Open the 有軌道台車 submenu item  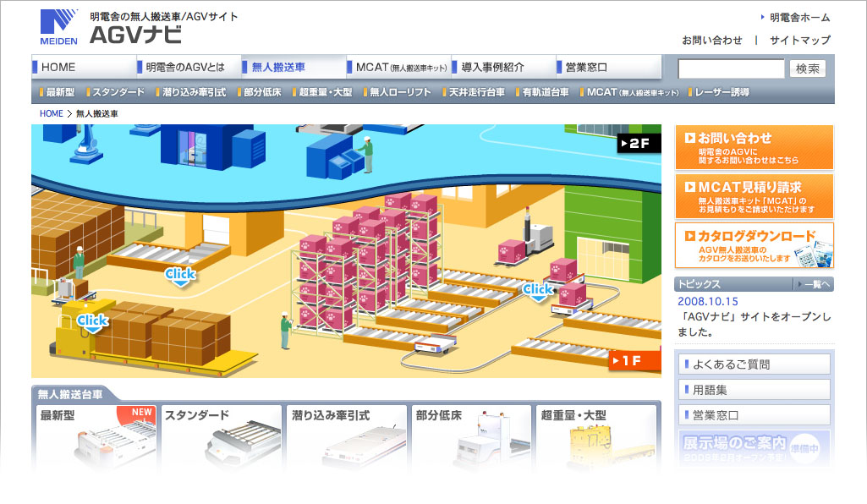pos(542,92)
